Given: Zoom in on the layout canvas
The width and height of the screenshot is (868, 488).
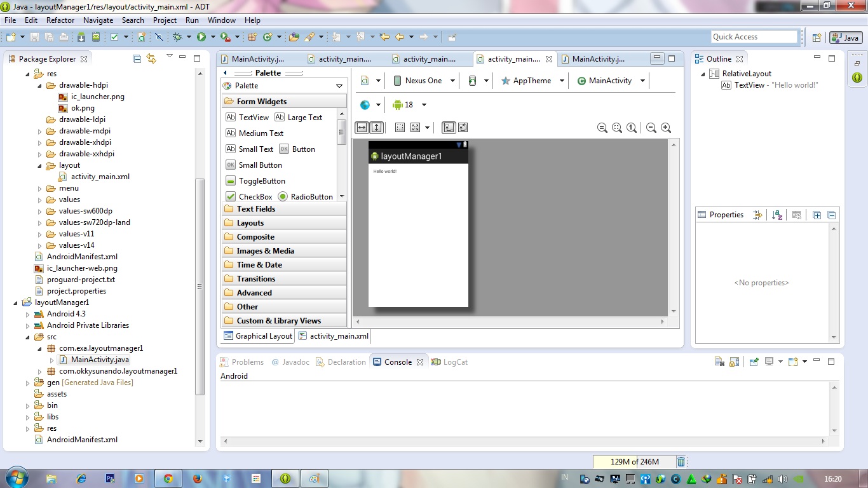Looking at the screenshot, I should tap(666, 128).
